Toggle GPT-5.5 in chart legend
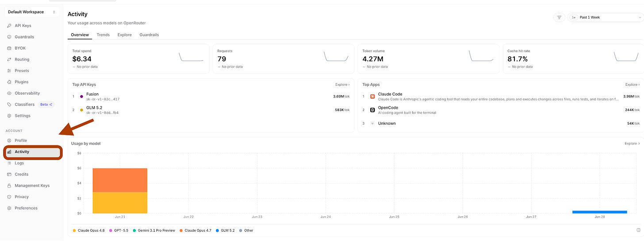This screenshot has height=241, width=644. point(119,230)
